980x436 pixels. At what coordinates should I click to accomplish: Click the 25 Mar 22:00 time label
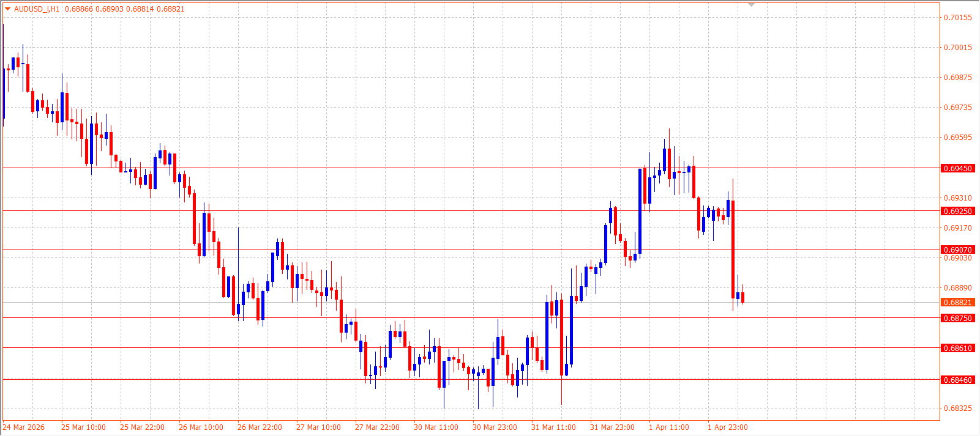[x=142, y=427]
